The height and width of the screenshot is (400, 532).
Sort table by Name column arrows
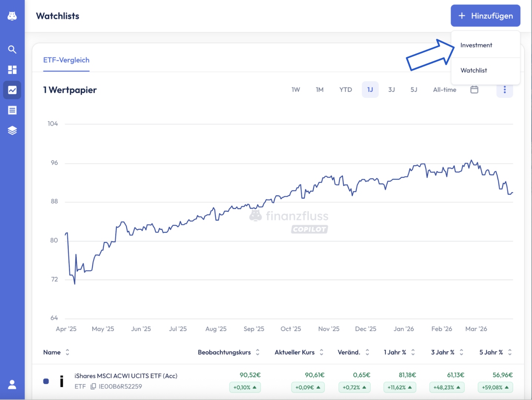67,352
